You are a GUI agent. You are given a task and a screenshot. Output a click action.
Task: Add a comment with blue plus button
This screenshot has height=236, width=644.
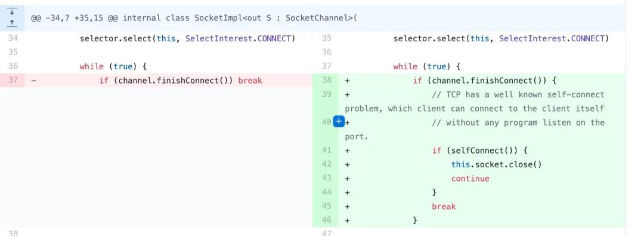(x=339, y=121)
